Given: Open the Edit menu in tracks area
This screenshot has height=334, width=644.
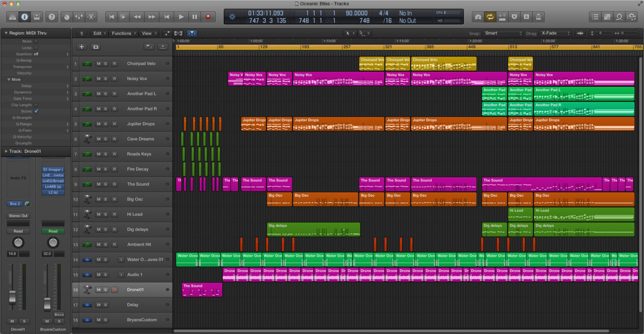Looking at the screenshot, I should [98, 33].
